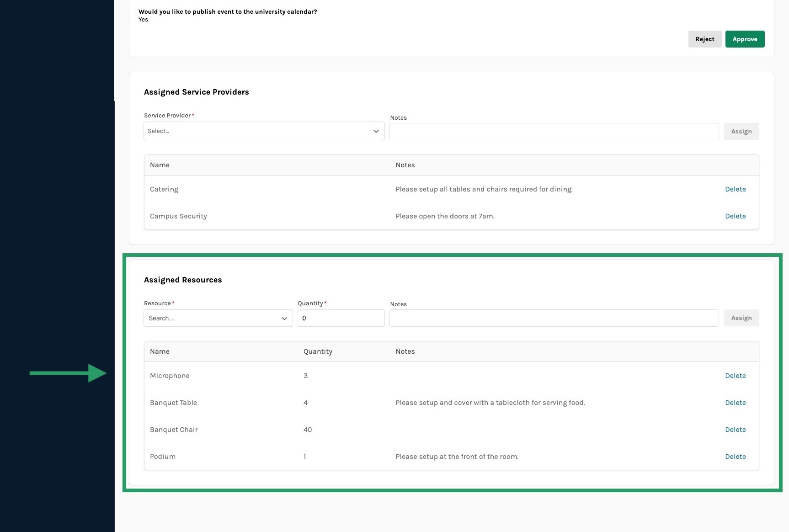This screenshot has width=789, height=532.
Task: Click the Name header in service providers table
Action: coord(160,165)
